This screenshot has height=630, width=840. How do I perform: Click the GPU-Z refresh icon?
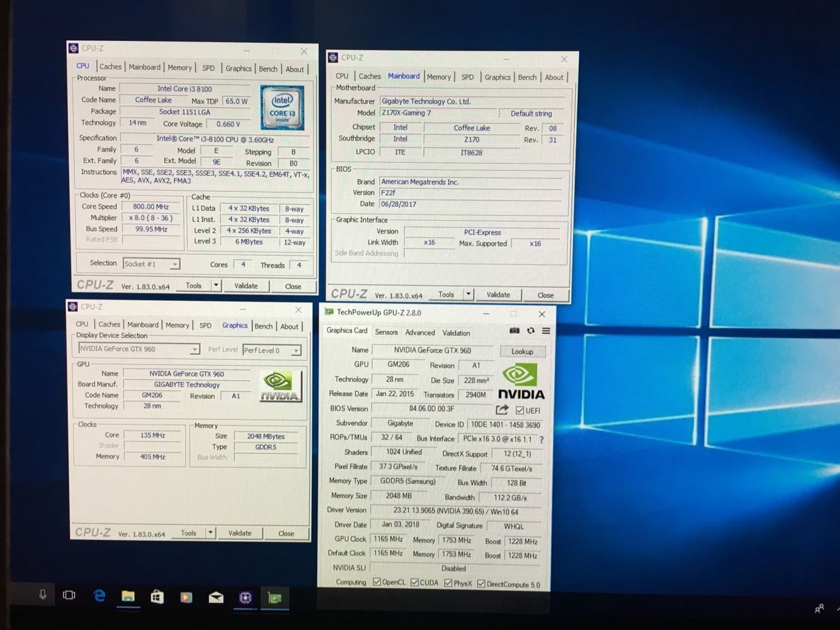coord(531,331)
